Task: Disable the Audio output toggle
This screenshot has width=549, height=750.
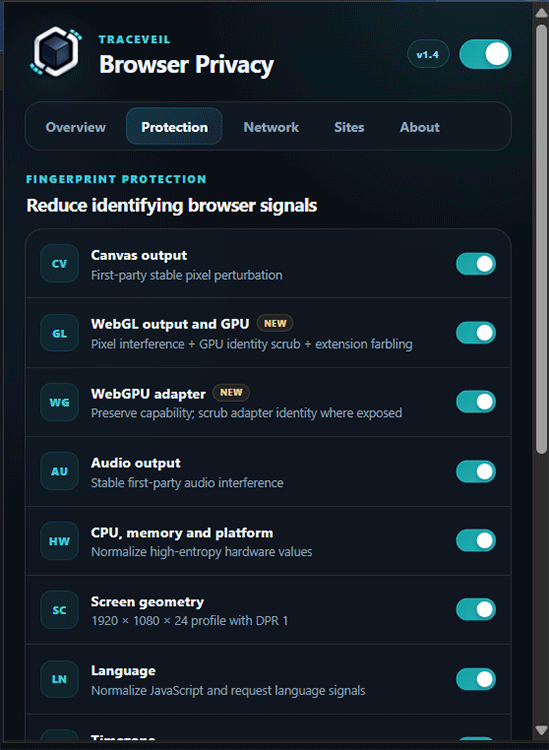Action: point(476,472)
